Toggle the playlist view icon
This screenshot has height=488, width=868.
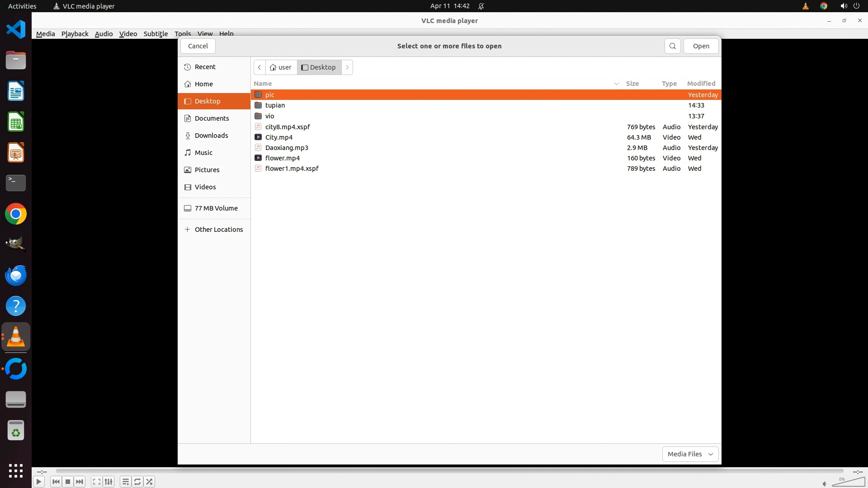(126, 482)
